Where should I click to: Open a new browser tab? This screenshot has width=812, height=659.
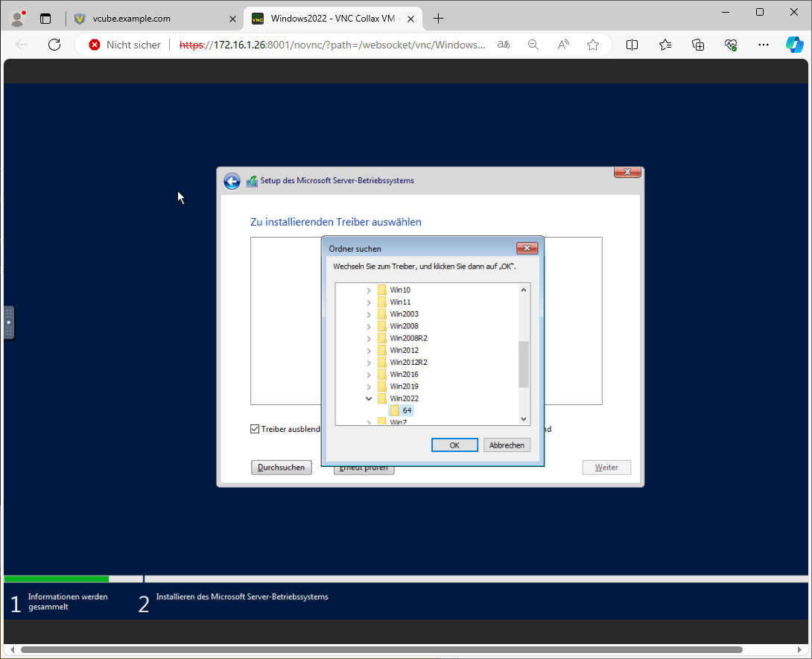coord(438,19)
